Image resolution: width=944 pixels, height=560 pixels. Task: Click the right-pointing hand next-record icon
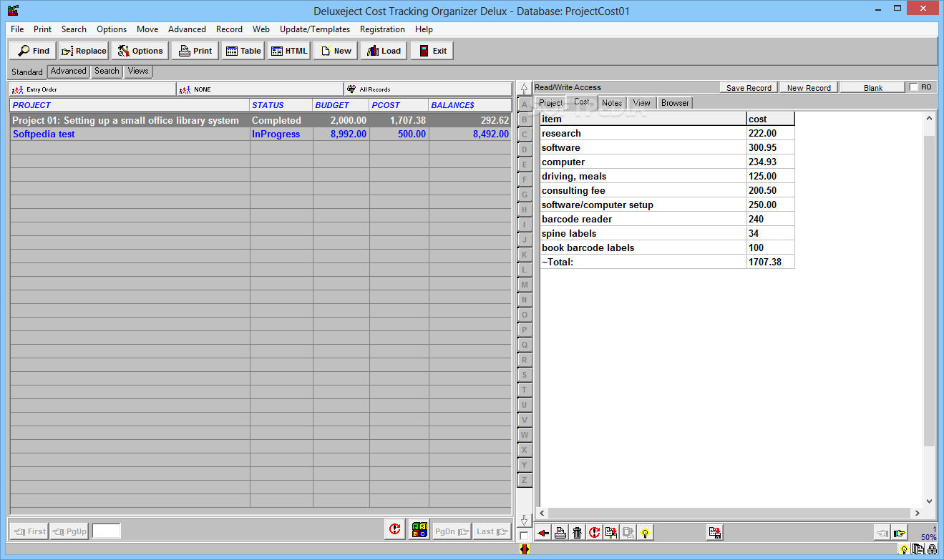(x=900, y=532)
